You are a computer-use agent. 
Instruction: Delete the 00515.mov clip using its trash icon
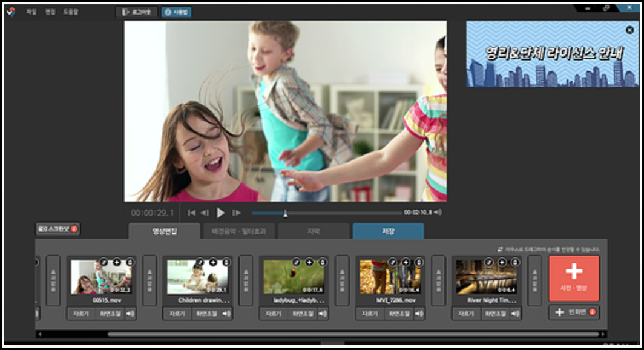click(130, 262)
